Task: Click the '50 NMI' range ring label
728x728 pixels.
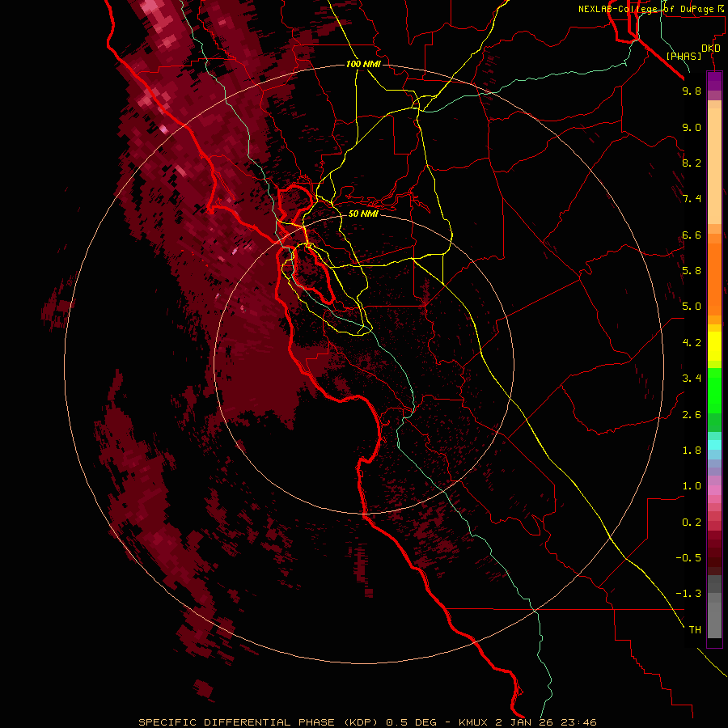Action: (363, 214)
